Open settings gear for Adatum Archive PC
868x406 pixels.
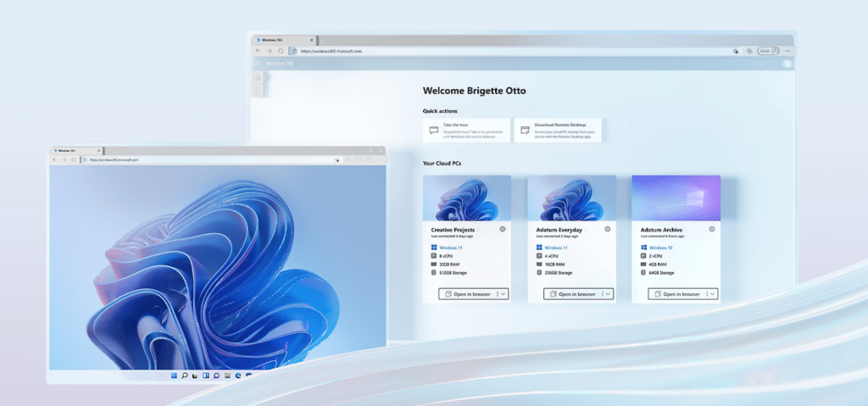point(711,229)
